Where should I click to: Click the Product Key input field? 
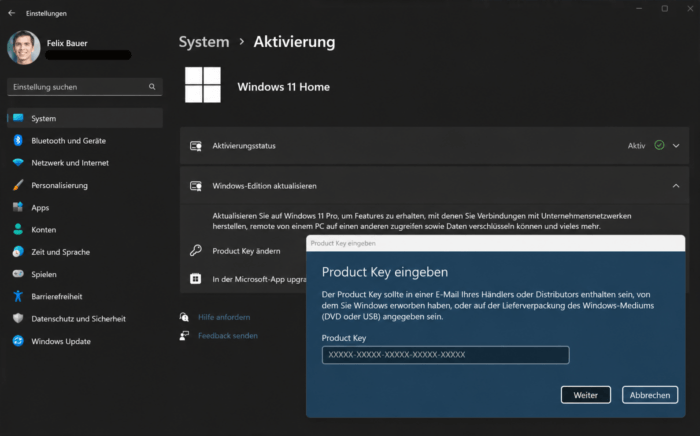[x=446, y=355]
